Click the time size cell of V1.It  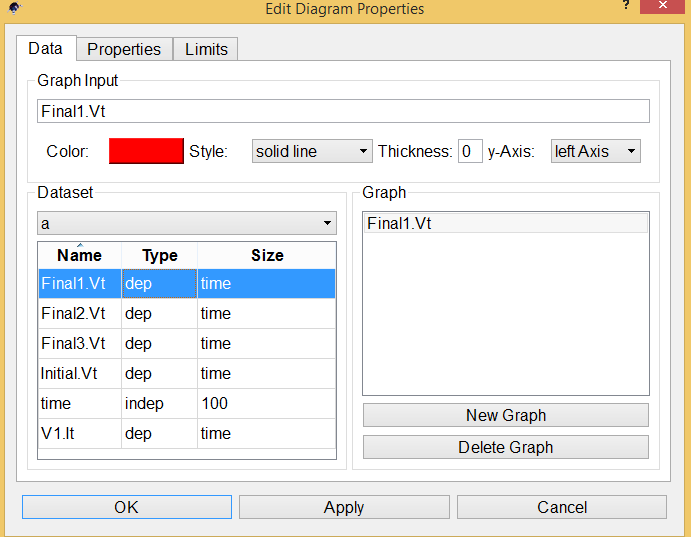267,433
